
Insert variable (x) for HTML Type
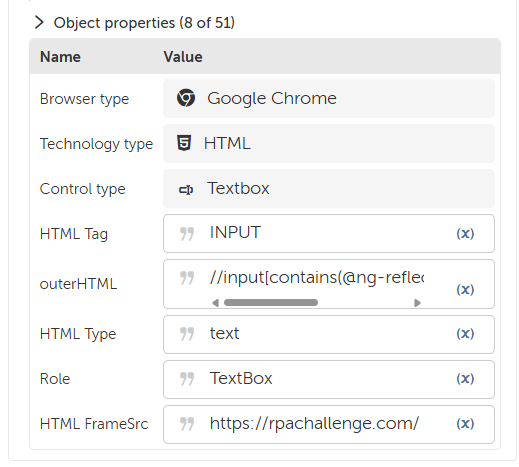coord(465,333)
